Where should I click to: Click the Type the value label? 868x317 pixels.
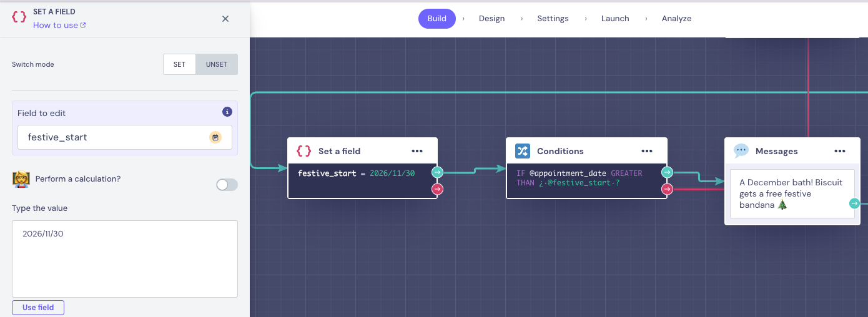tap(40, 208)
